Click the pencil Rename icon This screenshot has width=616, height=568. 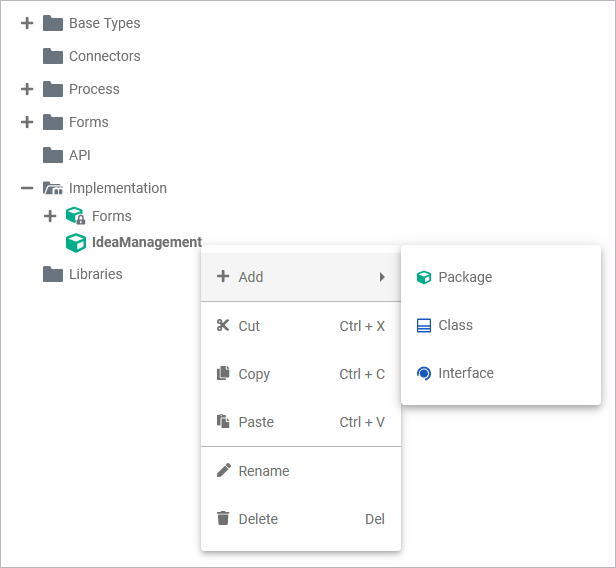point(223,471)
